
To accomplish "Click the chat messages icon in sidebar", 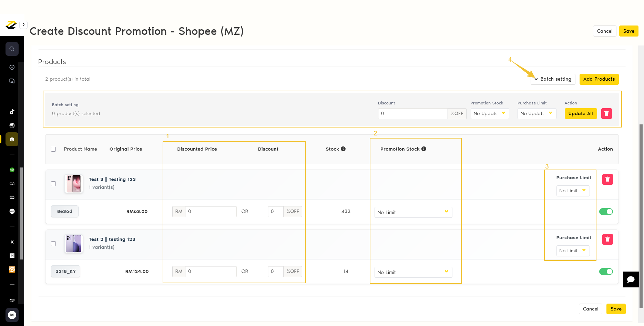I will click(x=12, y=81).
